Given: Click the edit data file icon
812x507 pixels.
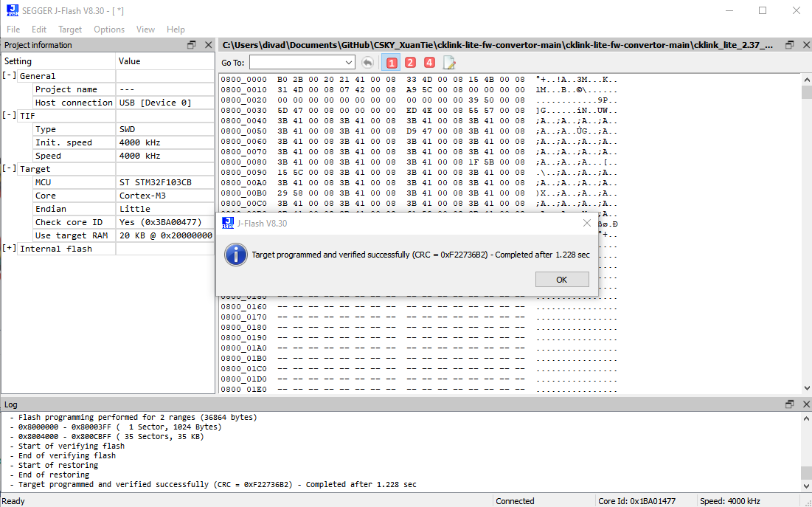Looking at the screenshot, I should click(x=449, y=63).
